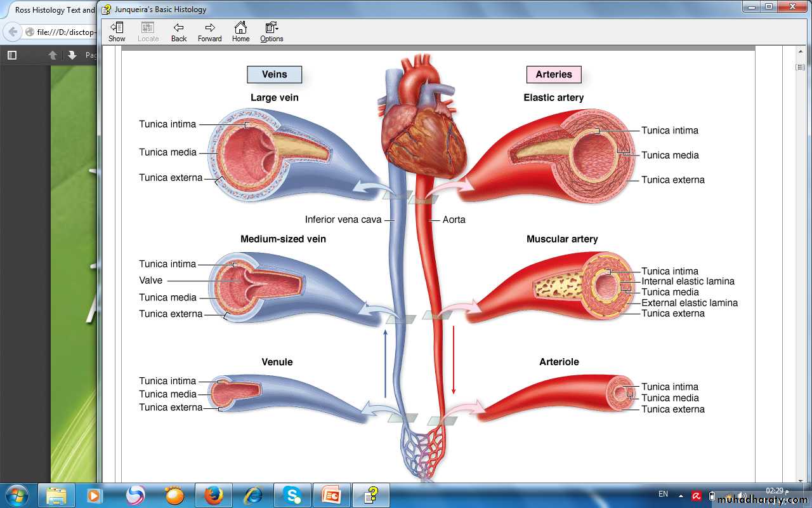Open the Options dropdown menu
The height and width of the screenshot is (508, 812).
pyautogui.click(x=272, y=32)
